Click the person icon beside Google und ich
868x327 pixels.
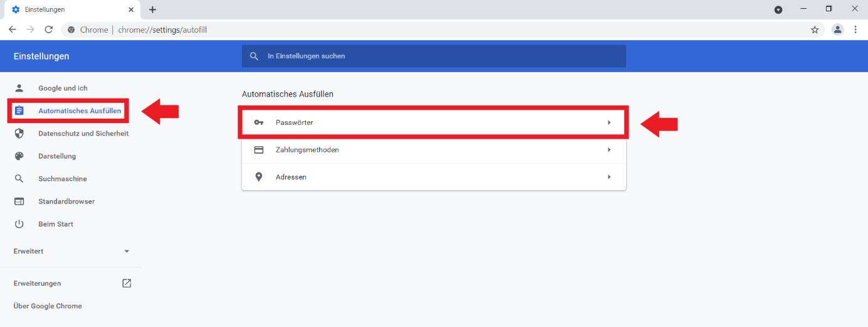click(19, 88)
